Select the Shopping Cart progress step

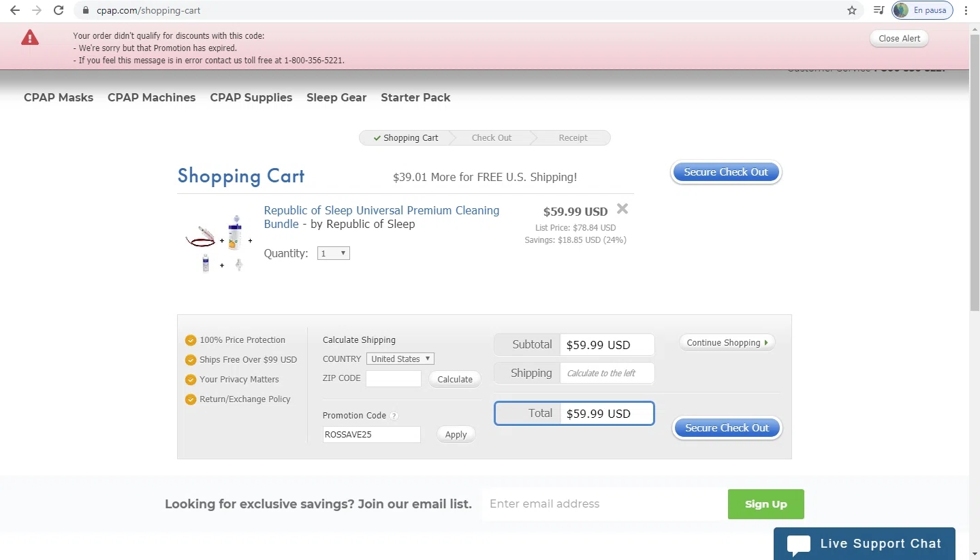click(405, 137)
